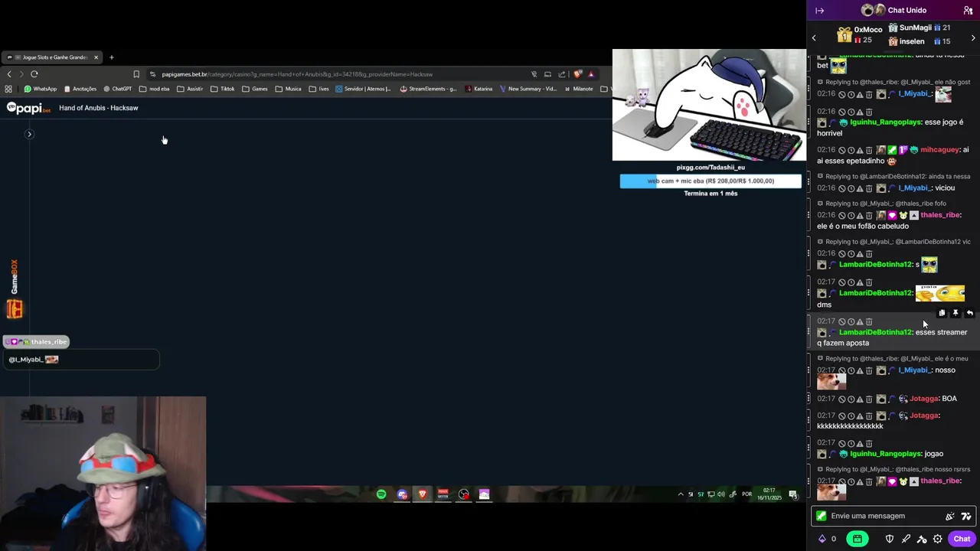
Task: Open Spotify in the taskbar
Action: (x=381, y=494)
